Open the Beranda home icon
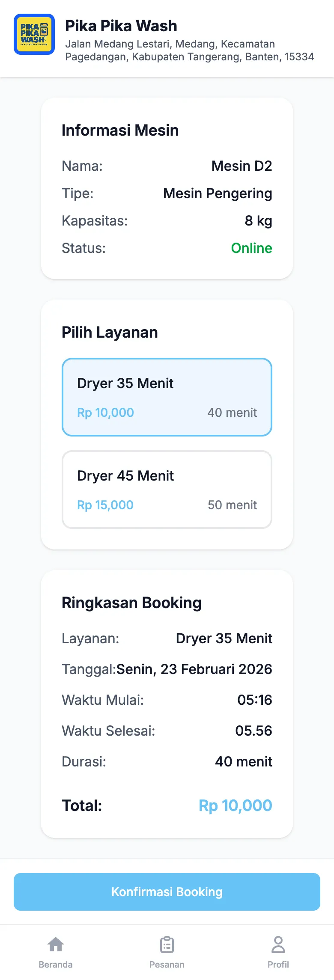The image size is (334, 980). pos(56,944)
